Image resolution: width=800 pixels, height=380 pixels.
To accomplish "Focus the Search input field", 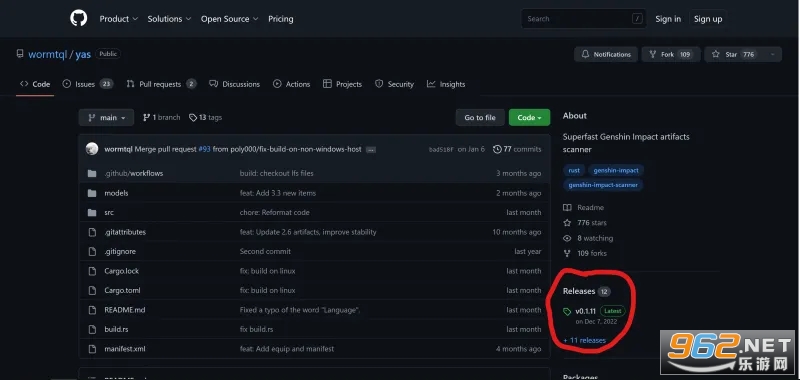I will (x=584, y=19).
